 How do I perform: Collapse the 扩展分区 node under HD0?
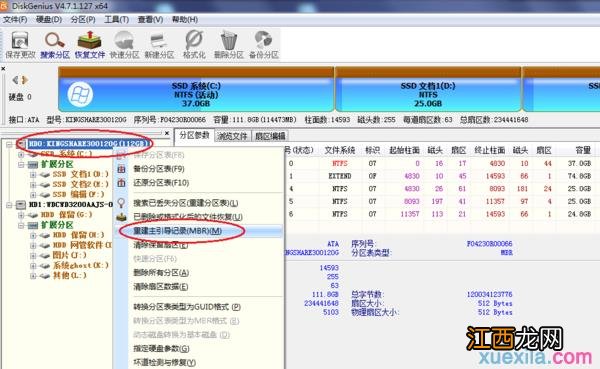click(x=21, y=165)
